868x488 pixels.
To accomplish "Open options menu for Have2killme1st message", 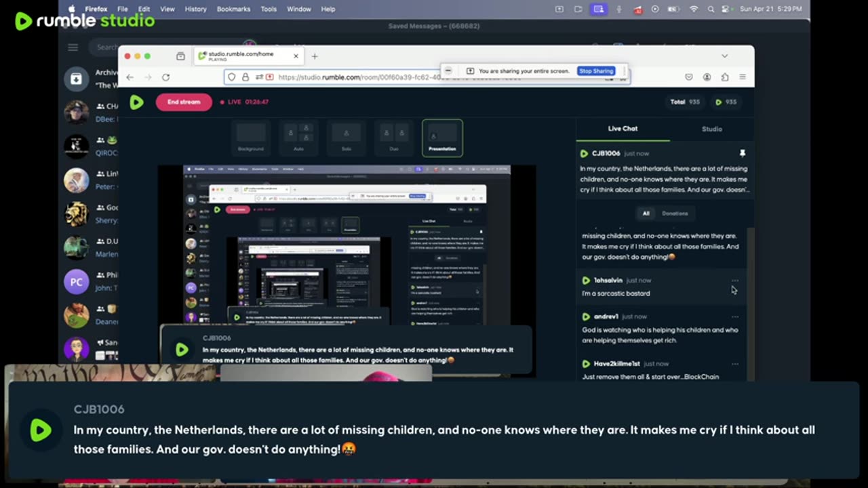I will coord(735,364).
